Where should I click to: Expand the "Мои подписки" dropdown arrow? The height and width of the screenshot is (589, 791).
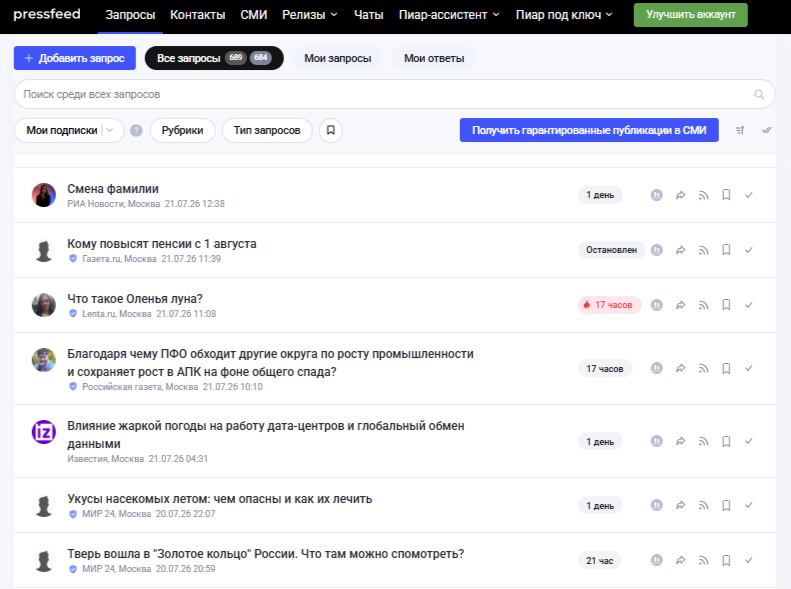click(x=110, y=130)
